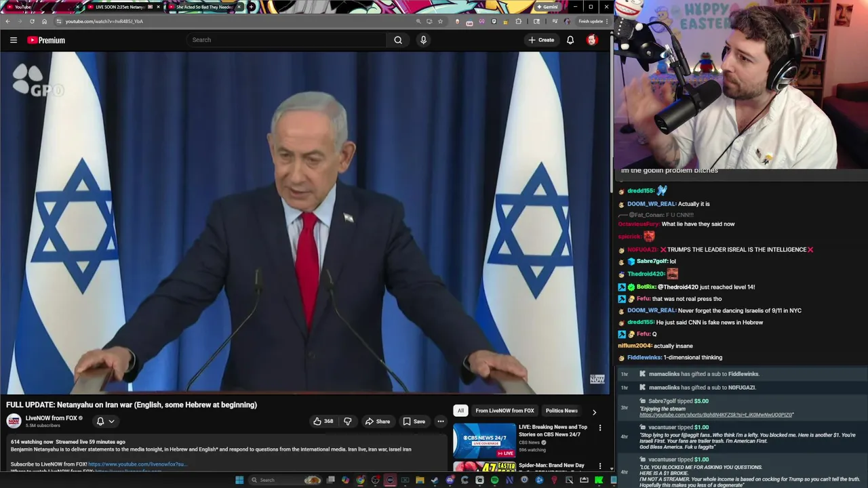Open LiveNOW from FOX channel avatar
This screenshot has height=488, width=868.
click(14, 421)
